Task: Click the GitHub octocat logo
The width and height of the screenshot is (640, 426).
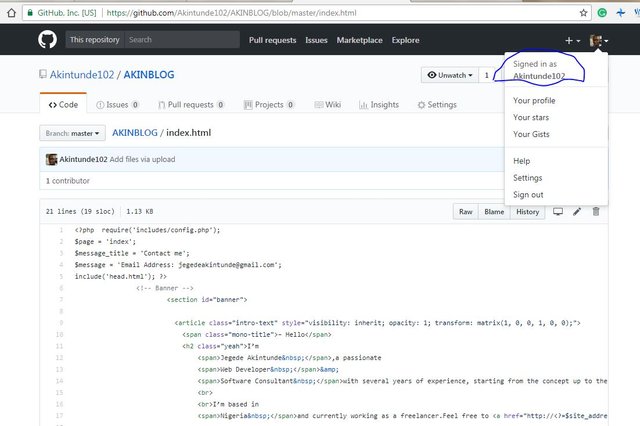Action: click(47, 40)
